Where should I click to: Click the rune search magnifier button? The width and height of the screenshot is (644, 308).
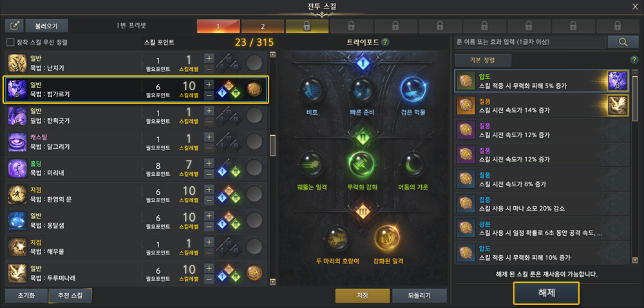(623, 42)
